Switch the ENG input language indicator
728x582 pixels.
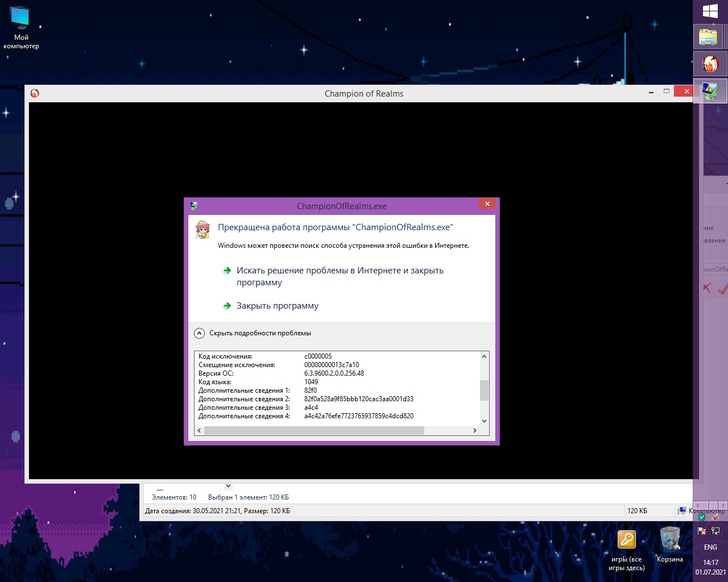coord(710,547)
